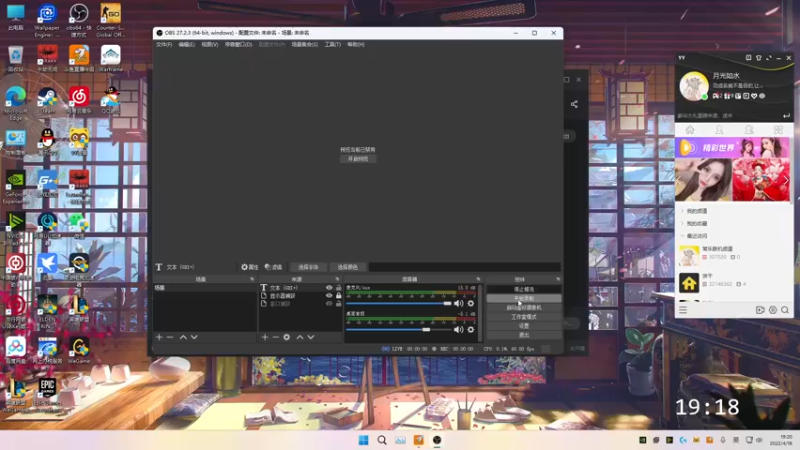This screenshot has width=800, height=450.
Task: Open Counter-Strike Global Offensive desktop shortcut
Action: click(110, 20)
